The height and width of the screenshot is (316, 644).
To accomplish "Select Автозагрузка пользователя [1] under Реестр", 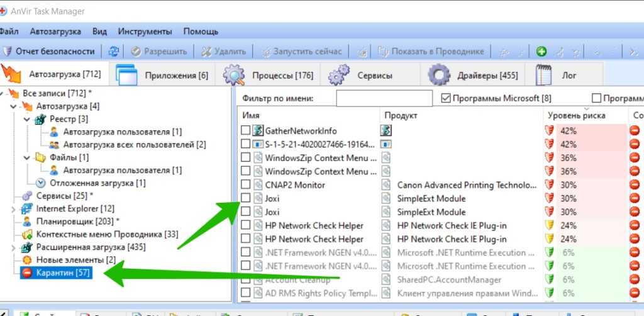I will (x=123, y=132).
